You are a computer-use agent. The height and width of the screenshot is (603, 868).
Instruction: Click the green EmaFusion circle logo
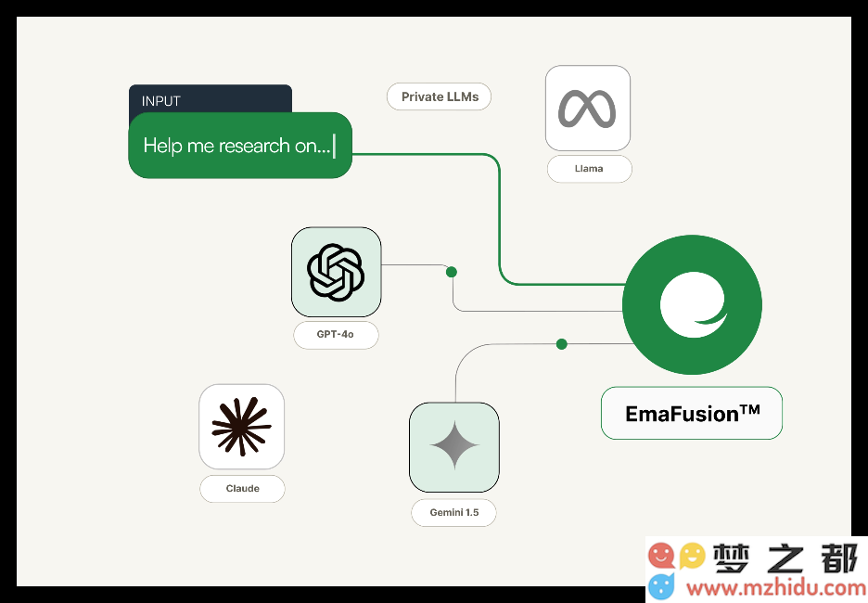(x=692, y=305)
